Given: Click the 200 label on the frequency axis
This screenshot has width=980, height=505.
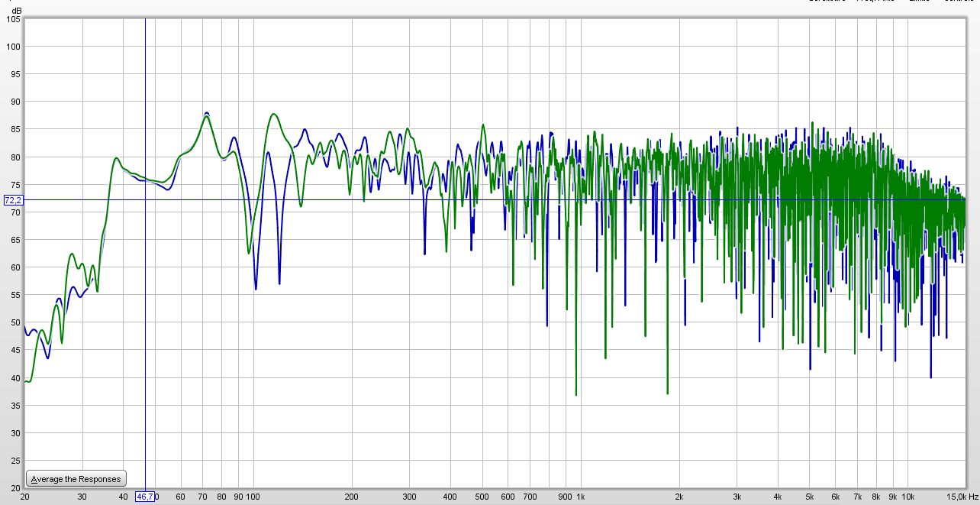Looking at the screenshot, I should [352, 497].
